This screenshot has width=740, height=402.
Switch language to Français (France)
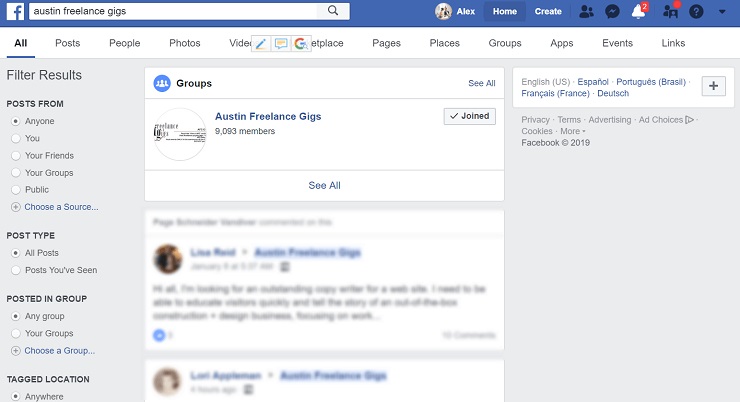click(555, 93)
